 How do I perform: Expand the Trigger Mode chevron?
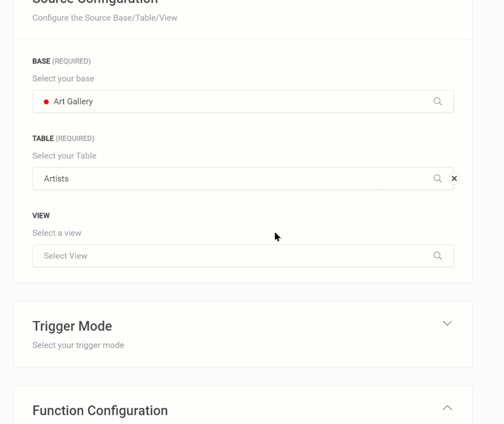[447, 323]
